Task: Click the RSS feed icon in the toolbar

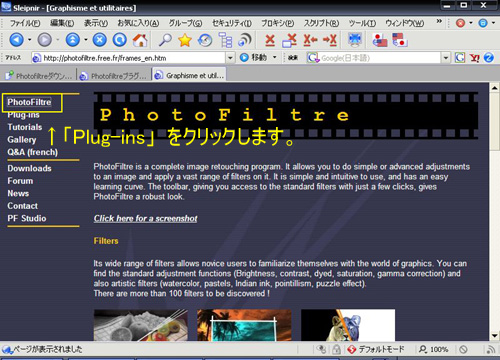Action: (245, 40)
